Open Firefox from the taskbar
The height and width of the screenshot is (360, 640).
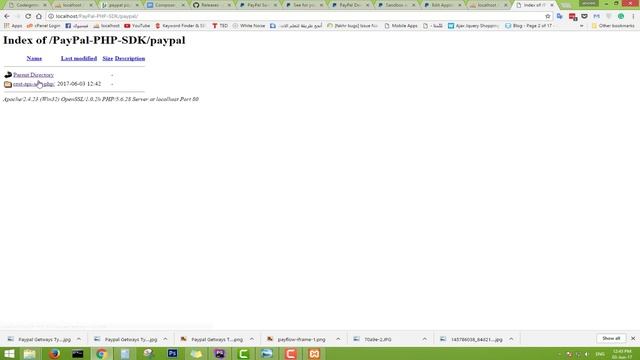54,353
